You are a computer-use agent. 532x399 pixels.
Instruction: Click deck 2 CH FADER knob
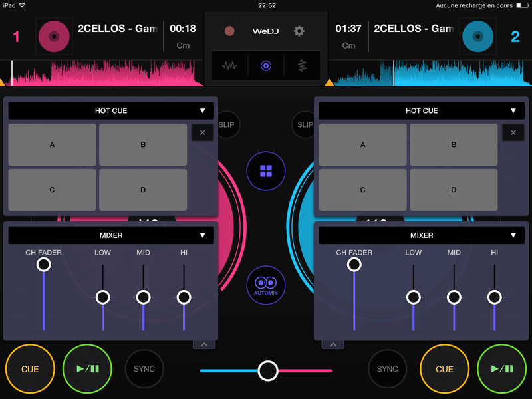click(x=354, y=264)
